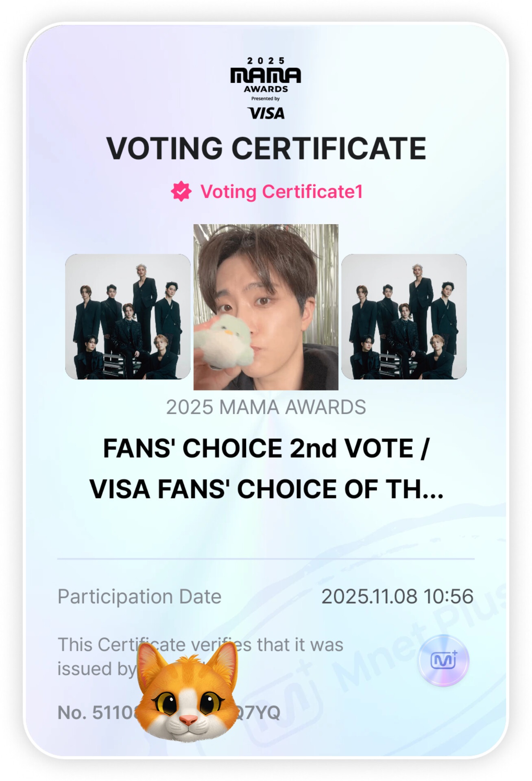Select the 2025.11.08 10:56 timestamp
The image size is (532, 781).
397,597
